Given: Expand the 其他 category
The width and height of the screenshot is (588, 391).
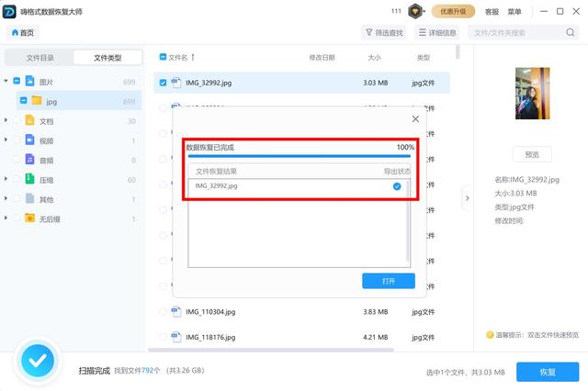Looking at the screenshot, I should (6, 198).
